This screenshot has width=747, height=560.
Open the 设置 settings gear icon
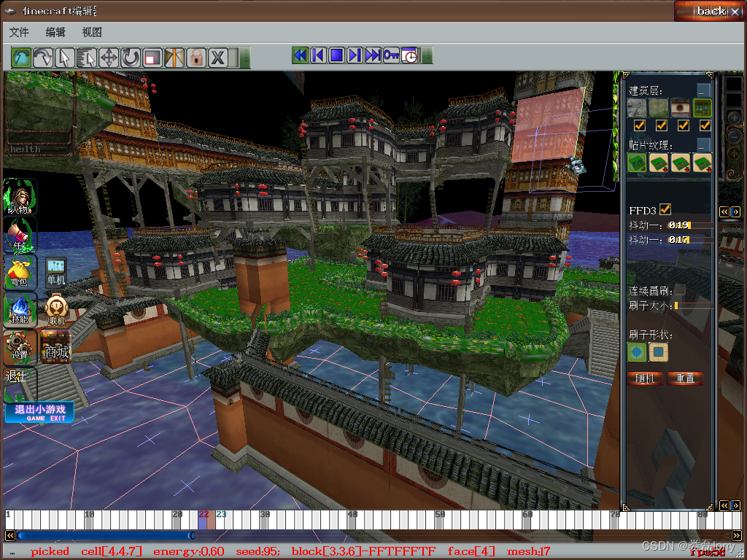(20, 346)
